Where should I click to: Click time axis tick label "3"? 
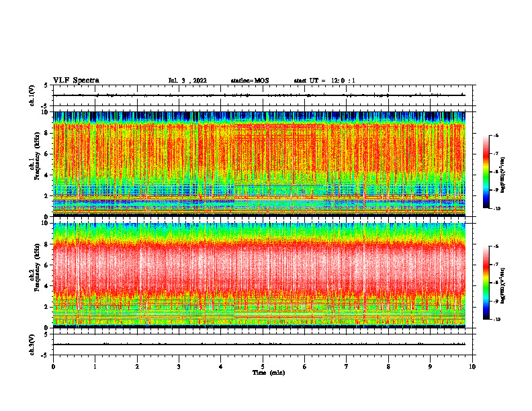179,367
